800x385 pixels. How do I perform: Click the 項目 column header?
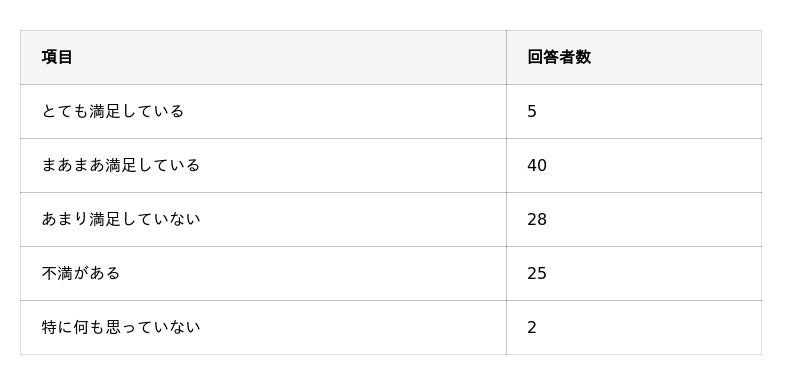pyautogui.click(x=263, y=57)
